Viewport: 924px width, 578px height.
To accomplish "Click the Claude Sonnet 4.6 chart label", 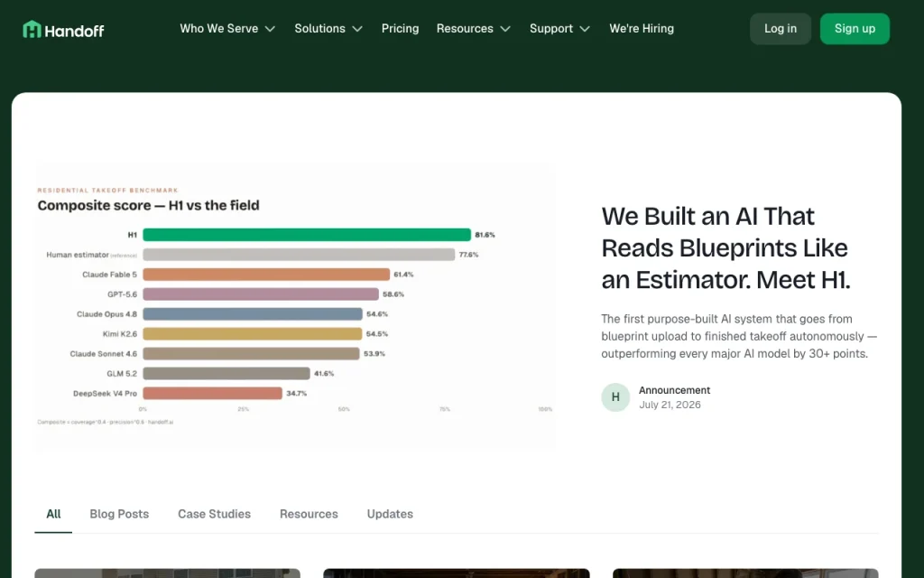I will tap(103, 354).
